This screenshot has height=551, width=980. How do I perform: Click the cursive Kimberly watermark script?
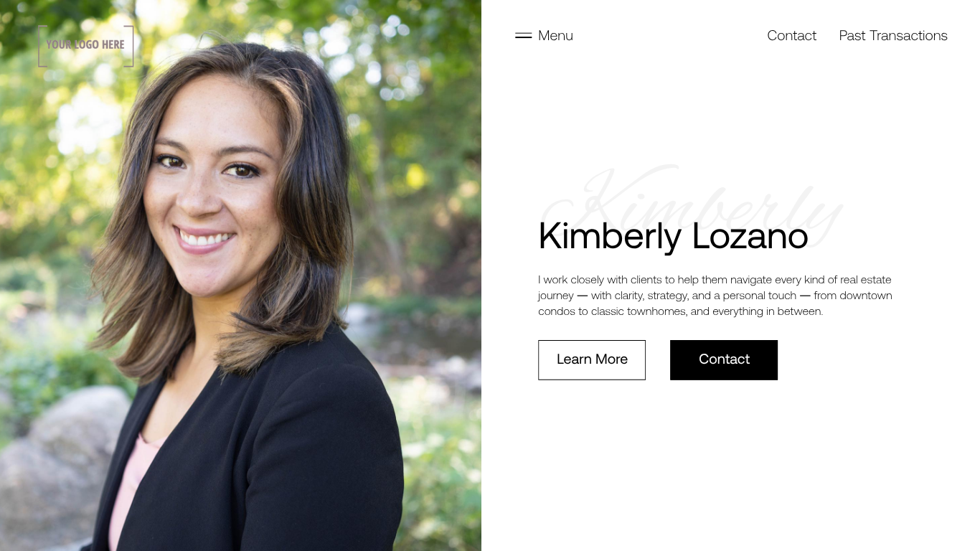tap(692, 204)
